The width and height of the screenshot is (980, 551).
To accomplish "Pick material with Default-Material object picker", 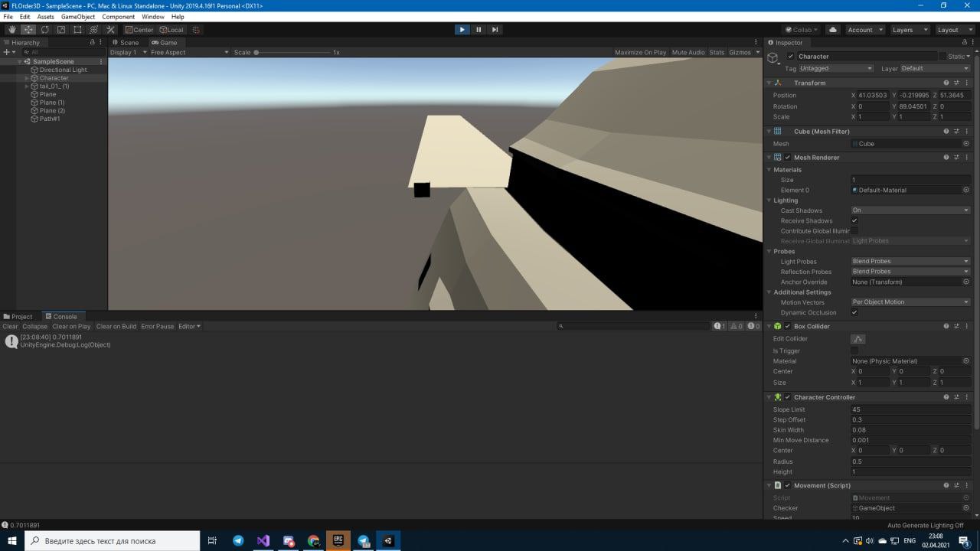I will coord(966,190).
